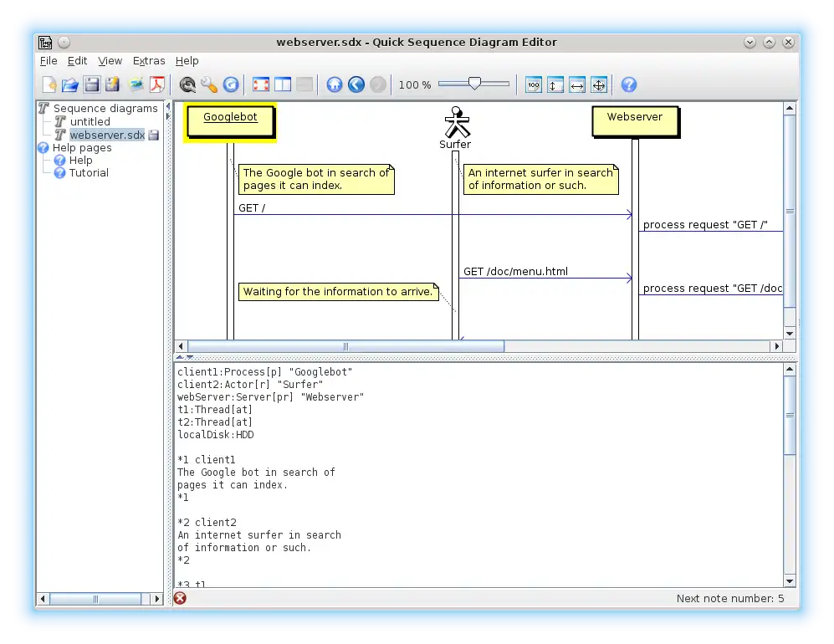The image size is (834, 644).
Task: Save the diagram with the floppy disk icon
Action: tap(92, 85)
